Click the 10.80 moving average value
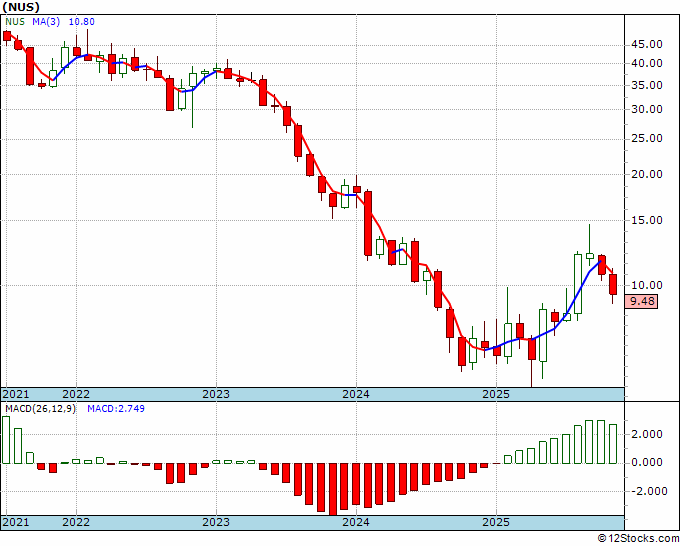680x546 pixels. pyautogui.click(x=82, y=22)
